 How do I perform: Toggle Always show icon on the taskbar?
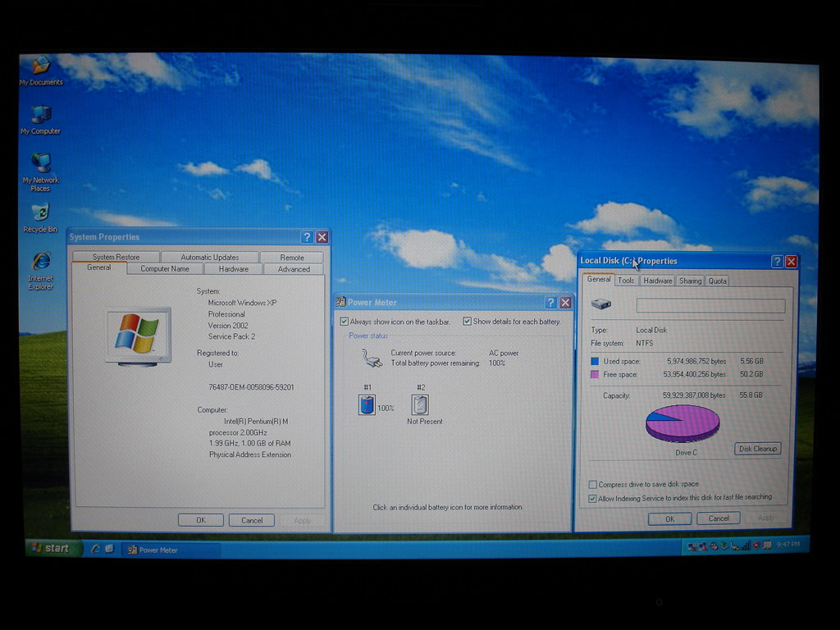[x=345, y=322]
